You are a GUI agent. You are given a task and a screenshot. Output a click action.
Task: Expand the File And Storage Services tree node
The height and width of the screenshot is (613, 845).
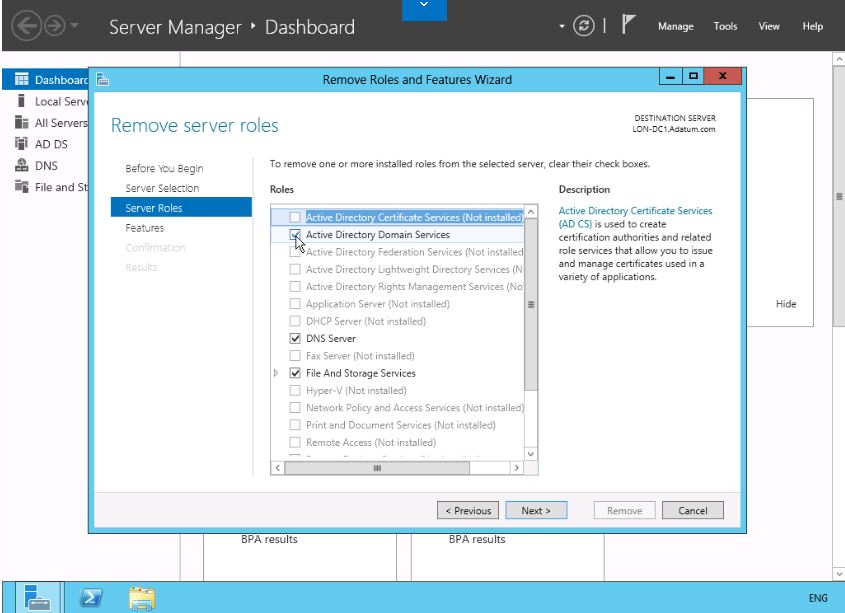coord(277,373)
